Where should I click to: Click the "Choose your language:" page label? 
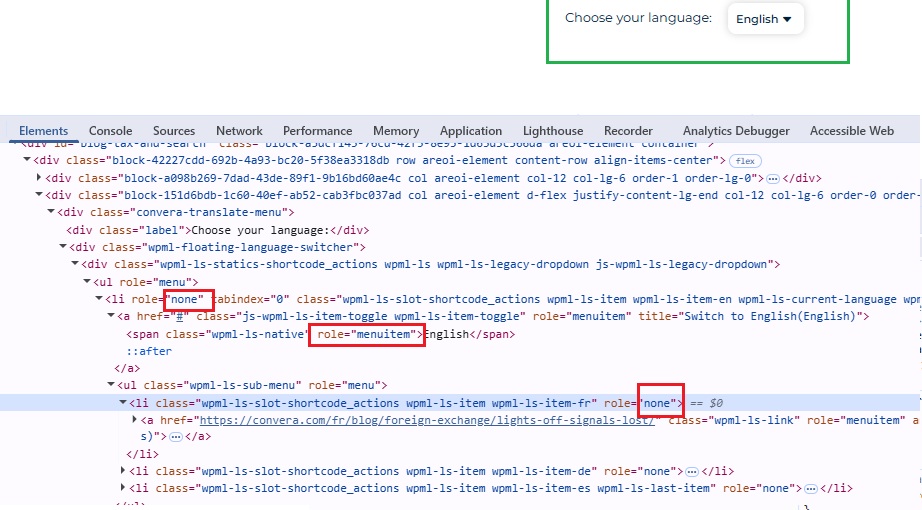(x=638, y=18)
